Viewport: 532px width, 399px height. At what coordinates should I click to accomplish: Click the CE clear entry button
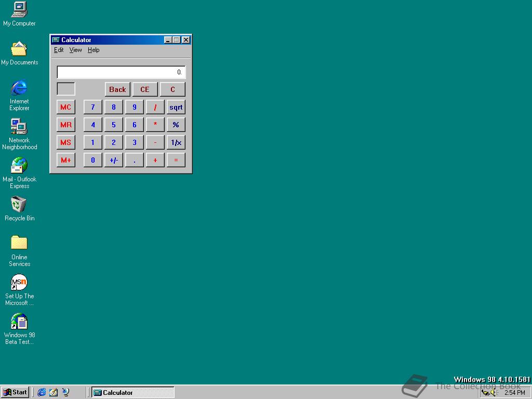tap(145, 89)
